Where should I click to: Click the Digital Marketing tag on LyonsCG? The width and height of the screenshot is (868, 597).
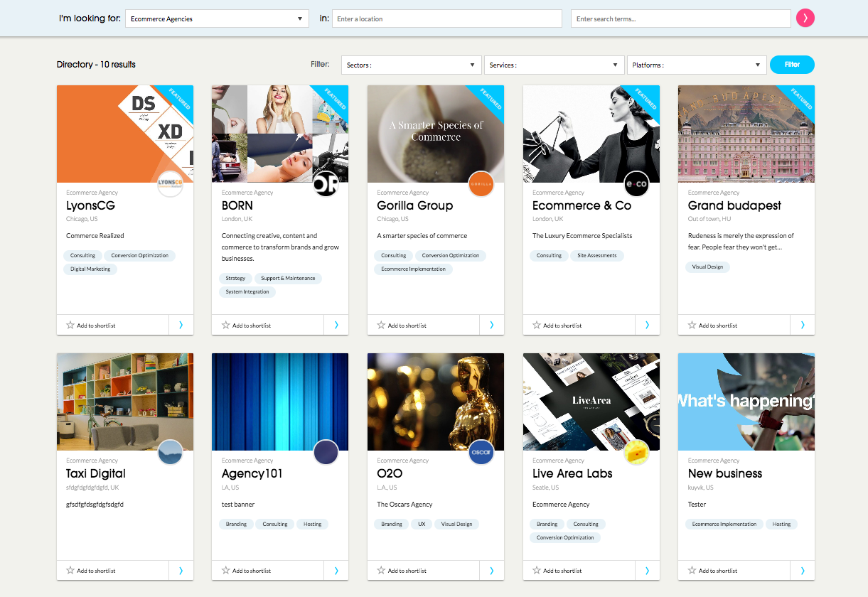pos(90,269)
